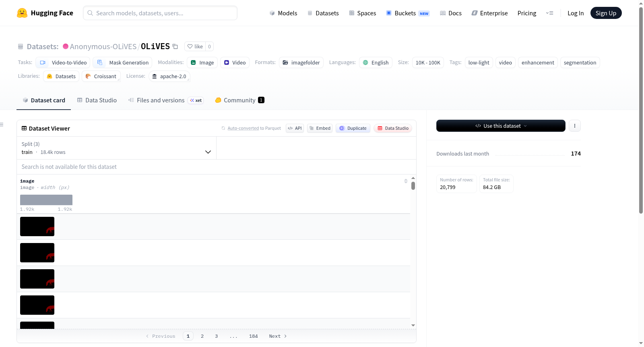
Task: Copy dataset name with copy icon
Action: pos(175,46)
